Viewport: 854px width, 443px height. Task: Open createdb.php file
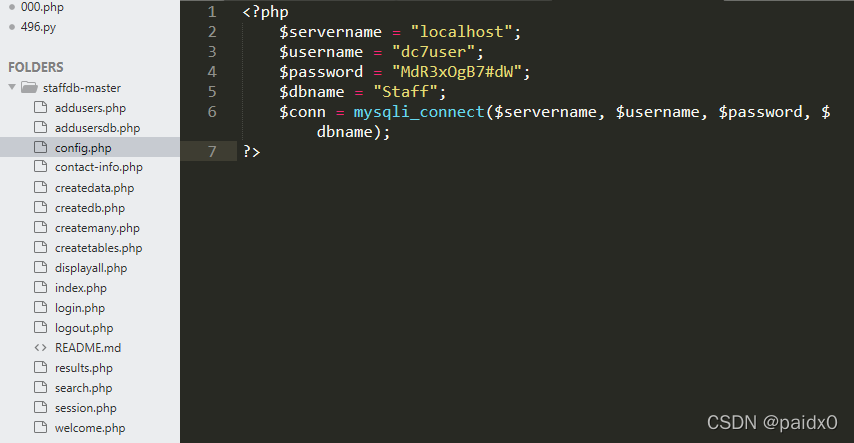coord(90,208)
